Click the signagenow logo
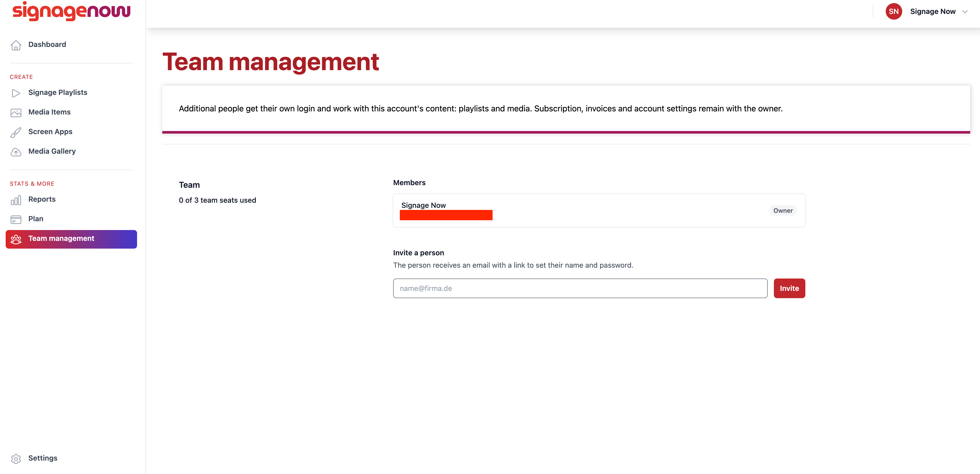The image size is (980, 474). click(x=72, y=11)
